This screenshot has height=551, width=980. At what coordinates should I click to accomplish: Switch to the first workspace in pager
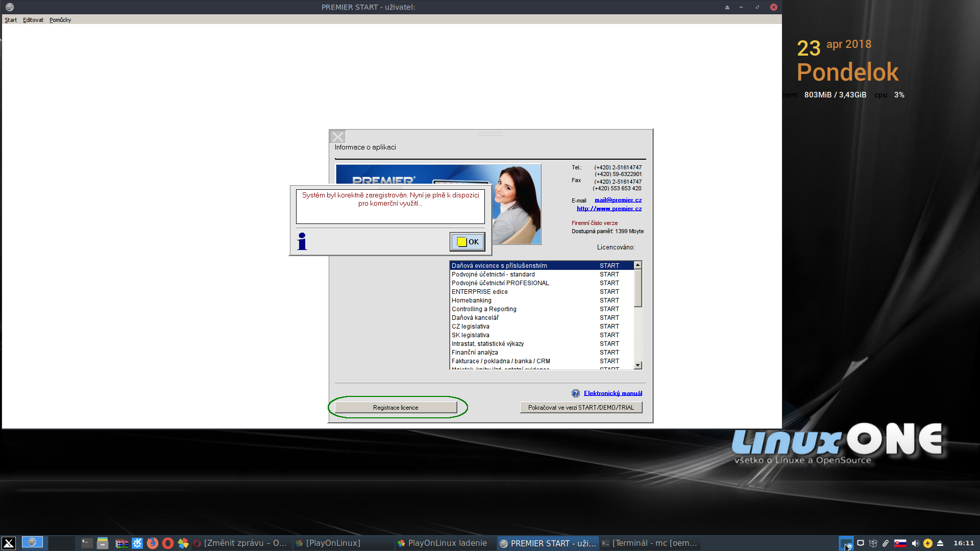(x=32, y=542)
